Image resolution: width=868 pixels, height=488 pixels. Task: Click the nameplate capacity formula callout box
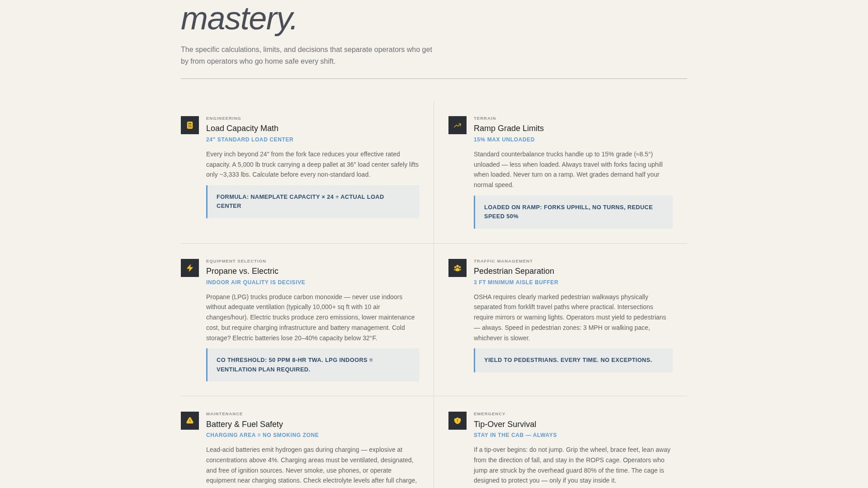[x=313, y=202]
